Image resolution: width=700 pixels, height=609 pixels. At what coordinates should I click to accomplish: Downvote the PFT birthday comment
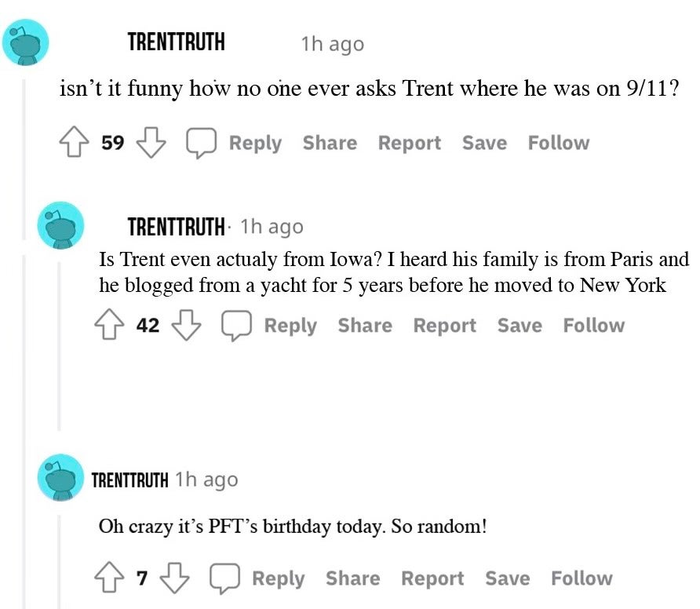click(174, 579)
